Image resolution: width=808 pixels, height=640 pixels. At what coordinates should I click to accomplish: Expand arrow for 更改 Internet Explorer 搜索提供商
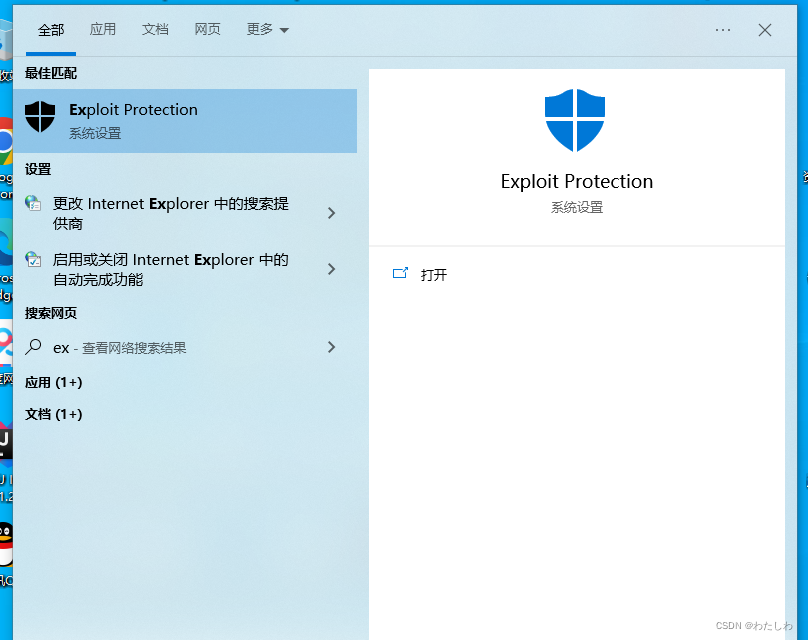tap(331, 213)
